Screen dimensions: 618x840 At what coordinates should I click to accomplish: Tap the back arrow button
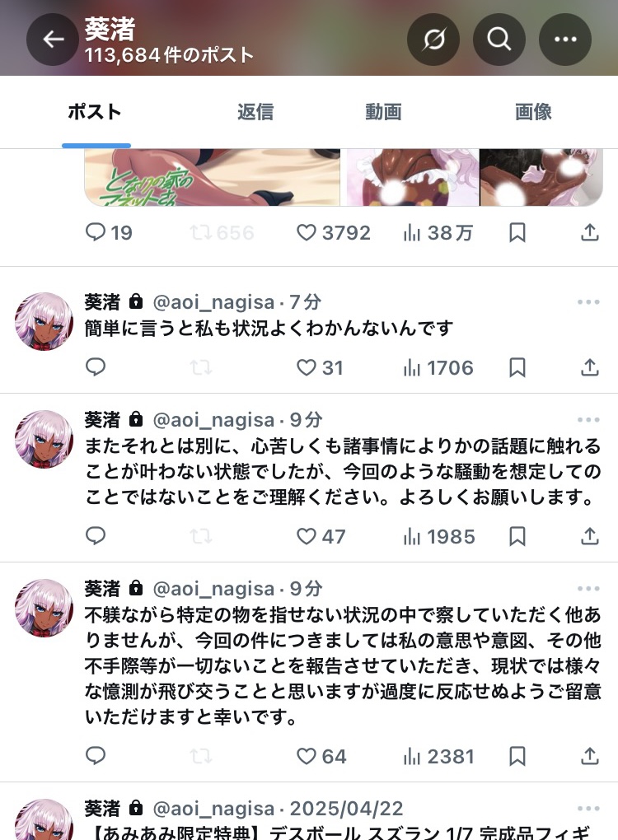(53, 39)
